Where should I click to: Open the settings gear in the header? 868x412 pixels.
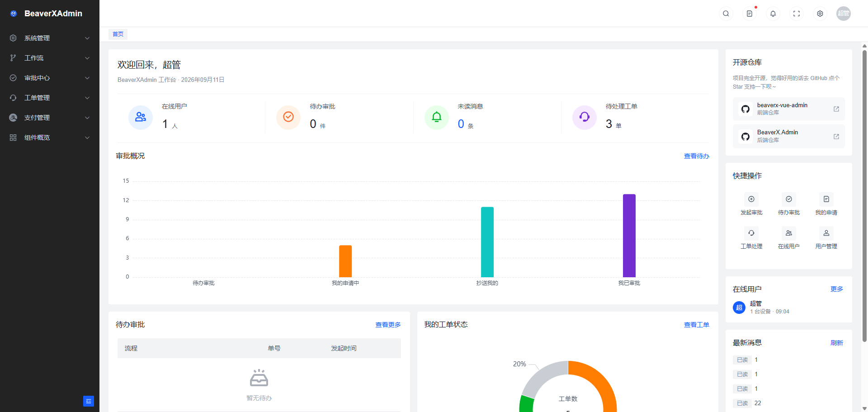820,14
